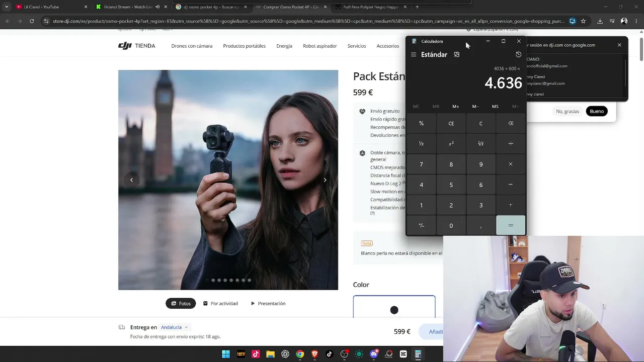This screenshot has width=644, height=362.
Task: Click the multiply operator key
Action: point(511,164)
